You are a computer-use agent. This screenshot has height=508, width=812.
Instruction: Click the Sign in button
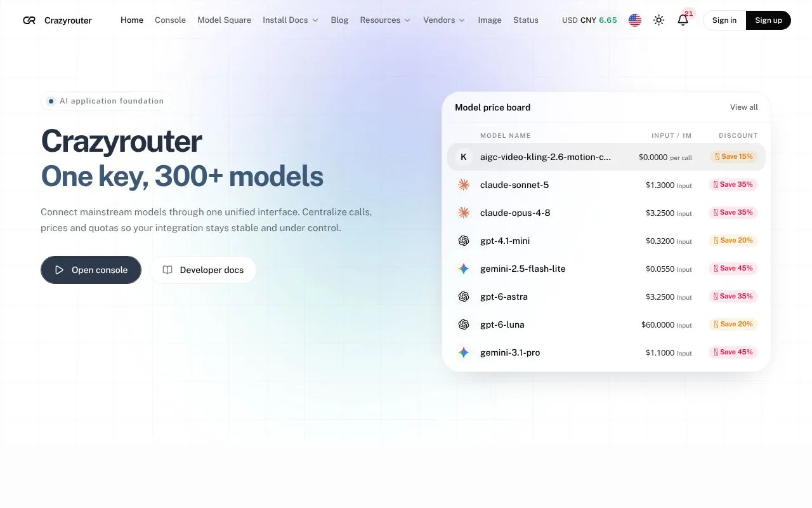point(724,20)
